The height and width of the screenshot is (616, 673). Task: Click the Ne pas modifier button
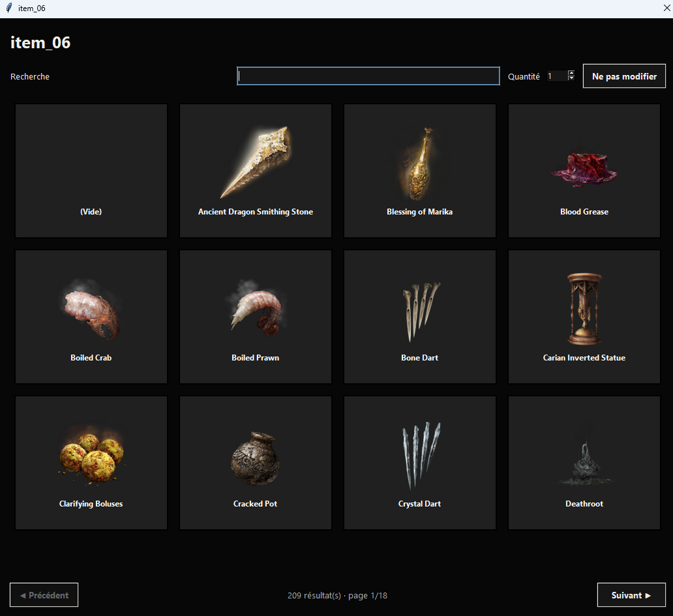[x=624, y=76]
